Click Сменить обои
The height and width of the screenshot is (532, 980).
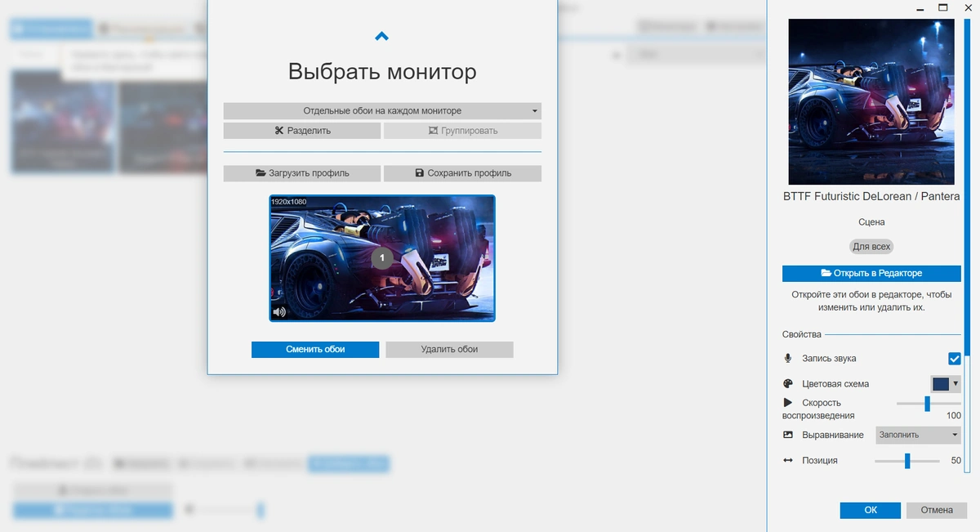(x=315, y=349)
